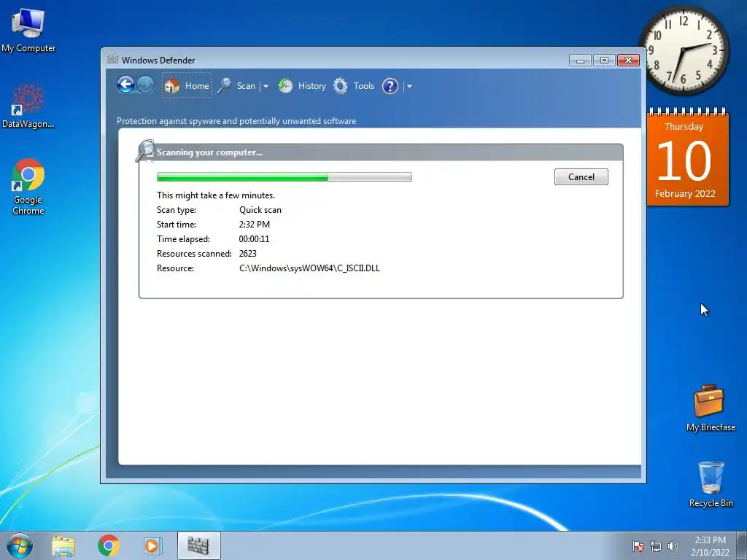This screenshot has height=560, width=747.
Task: Click the forward arrow in Windows Defender
Action: pyautogui.click(x=146, y=85)
